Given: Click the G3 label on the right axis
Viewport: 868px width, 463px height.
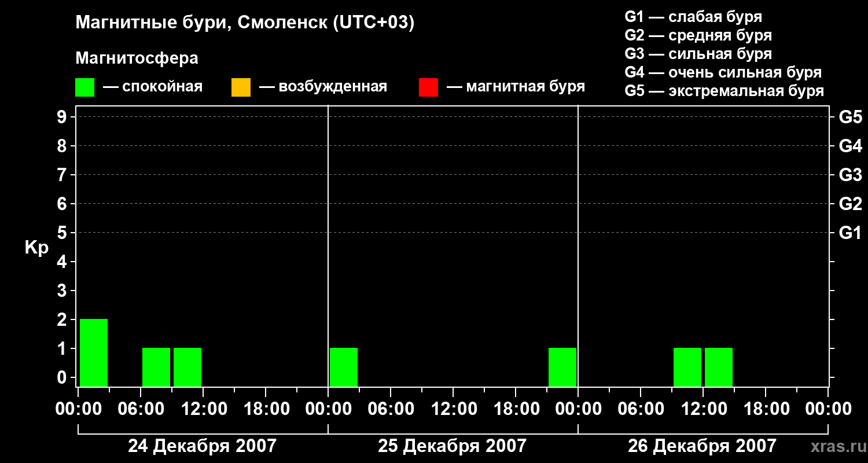Looking at the screenshot, I should tap(851, 175).
